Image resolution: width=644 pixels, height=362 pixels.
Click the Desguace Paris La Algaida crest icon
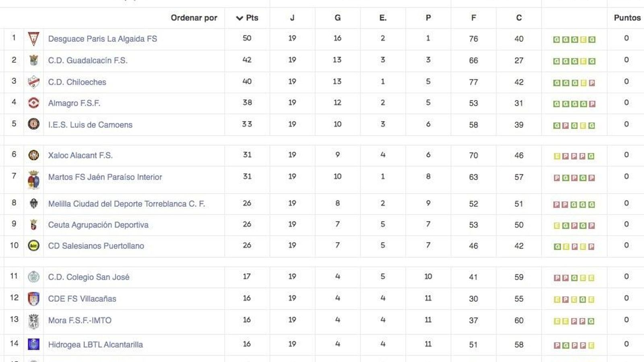pos(34,39)
